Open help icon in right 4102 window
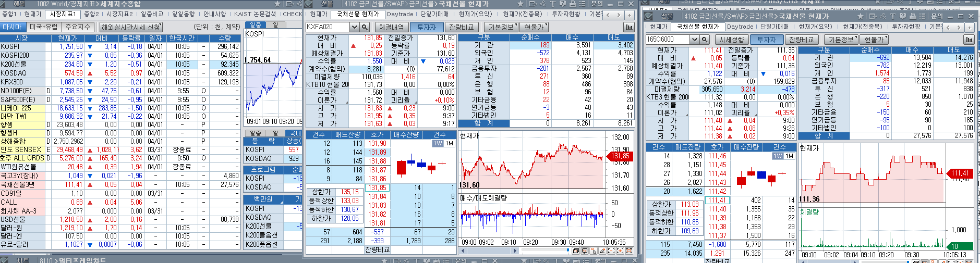 pos(902,16)
